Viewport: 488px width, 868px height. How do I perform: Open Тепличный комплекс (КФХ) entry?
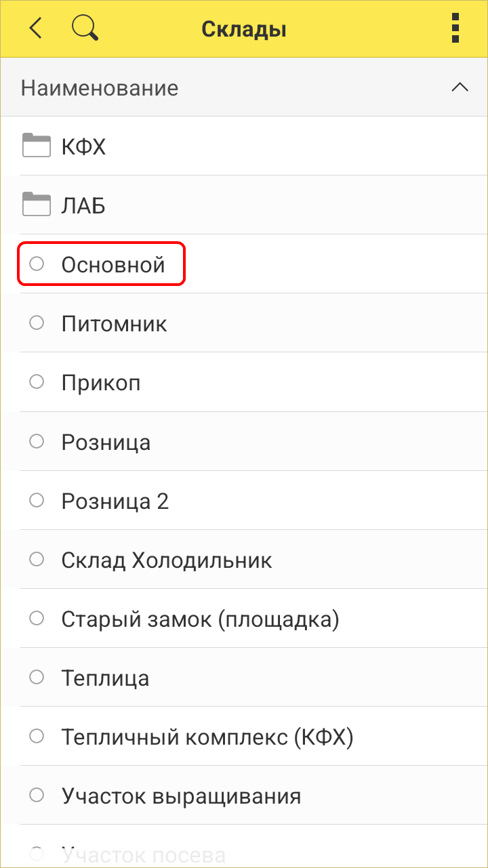(x=207, y=737)
